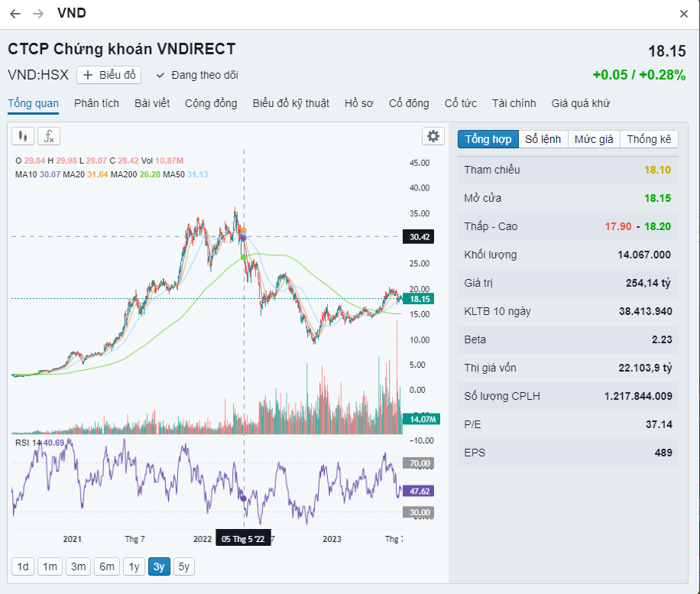Screen dimensions: 700x594
Task: Click the '05 Thg 5 '22' date marker
Action: [243, 539]
